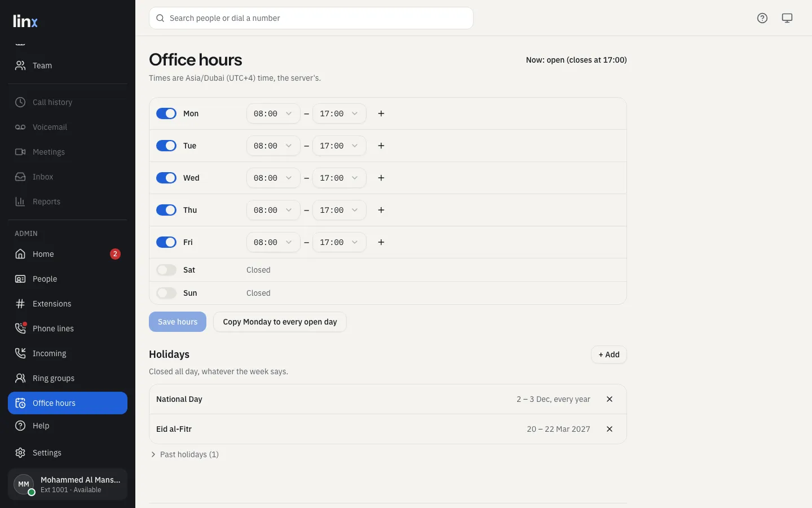Add a time range to Friday
The height and width of the screenshot is (508, 812).
pos(381,242)
